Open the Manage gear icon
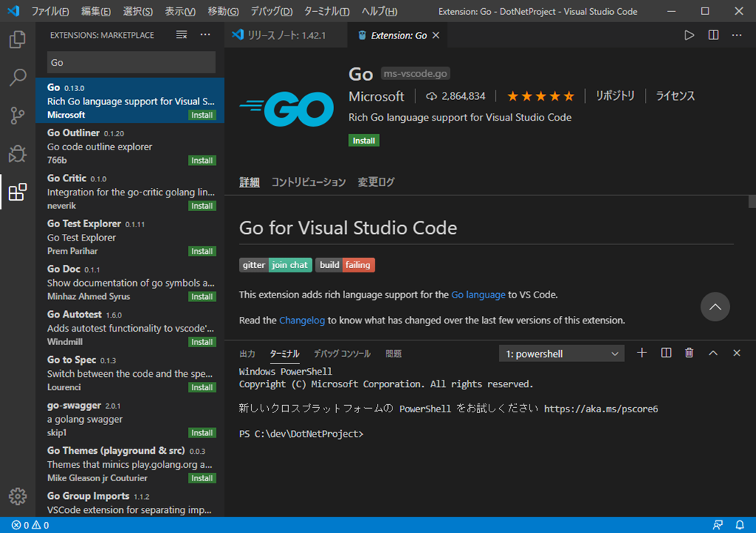Screen dimensions: 756x533 (17, 496)
